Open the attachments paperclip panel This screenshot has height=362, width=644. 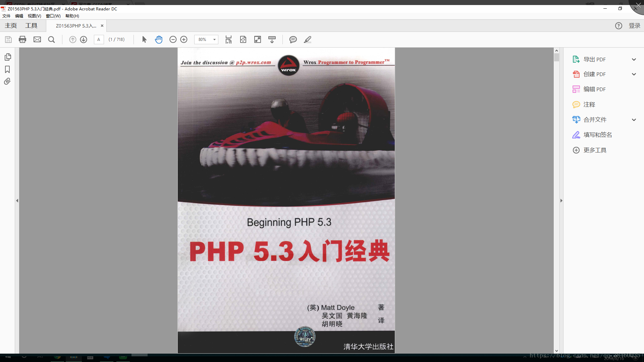point(7,81)
